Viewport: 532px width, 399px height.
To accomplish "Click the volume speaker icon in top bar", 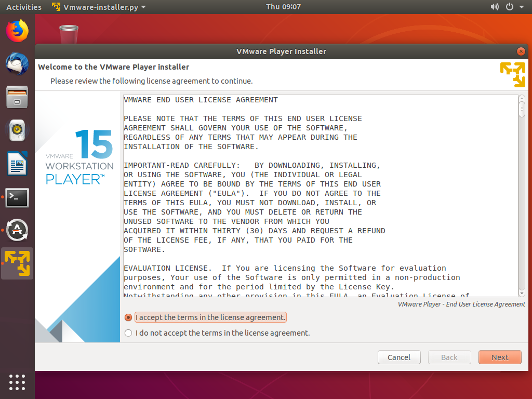I will coord(494,7).
